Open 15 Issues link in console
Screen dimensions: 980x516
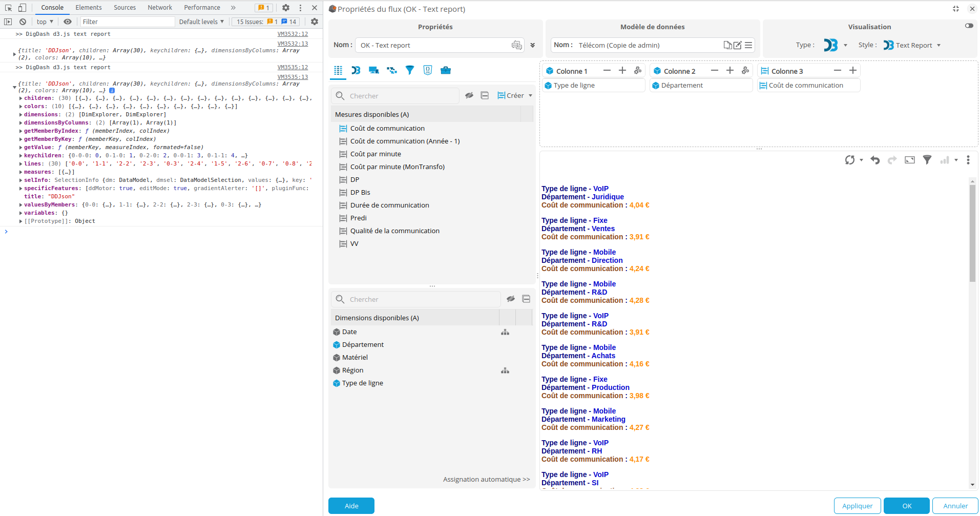[x=266, y=22]
